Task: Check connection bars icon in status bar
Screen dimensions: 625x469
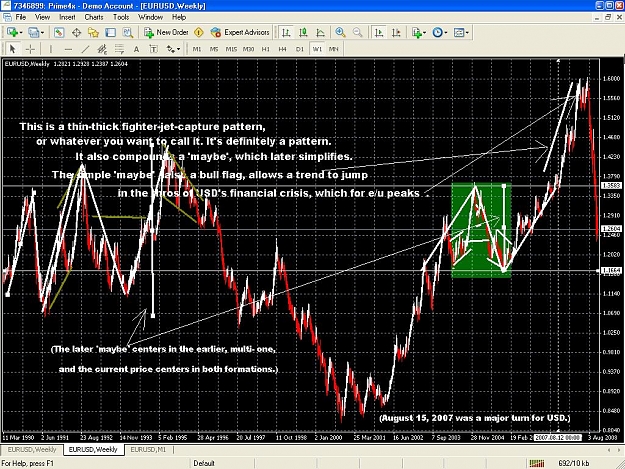Action: coord(537,463)
